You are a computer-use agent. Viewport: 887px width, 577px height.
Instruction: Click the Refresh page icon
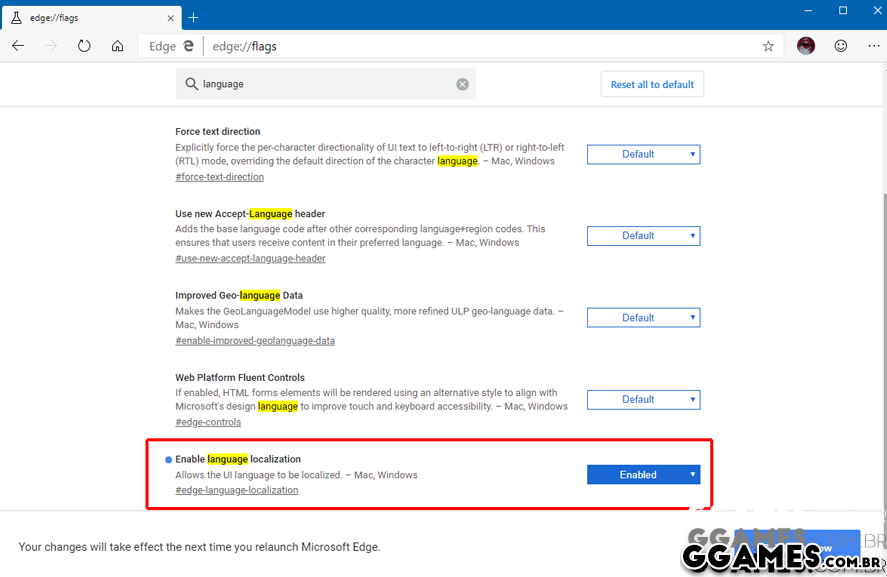point(84,46)
